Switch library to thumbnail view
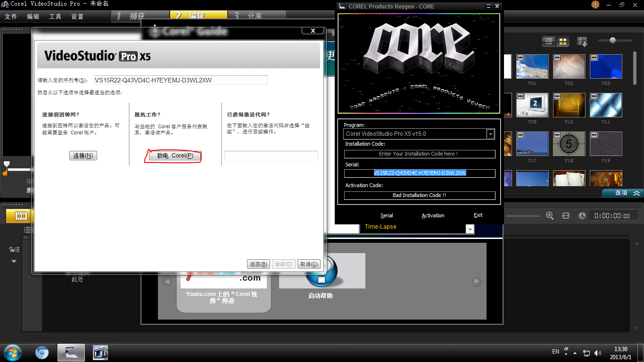The height and width of the screenshot is (362, 644). [x=563, y=41]
